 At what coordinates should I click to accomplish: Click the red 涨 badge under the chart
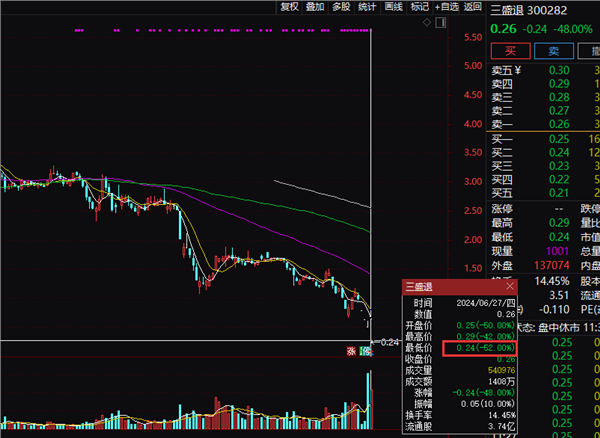[351, 351]
